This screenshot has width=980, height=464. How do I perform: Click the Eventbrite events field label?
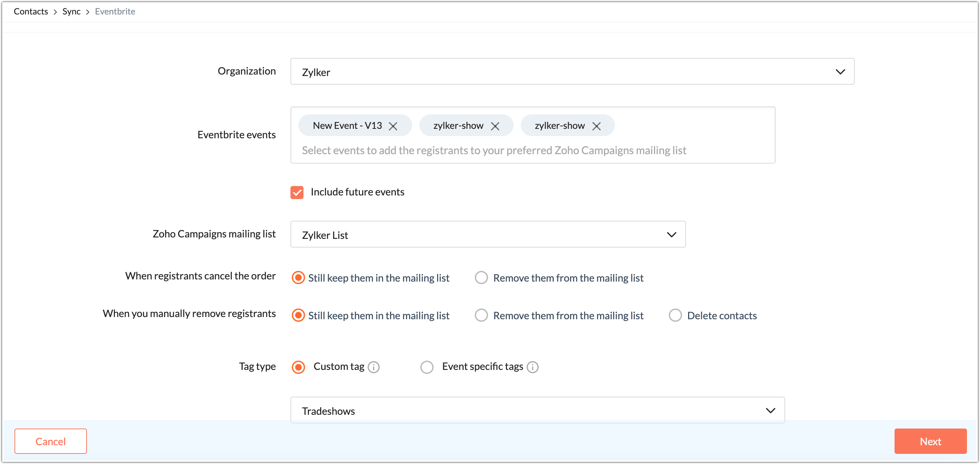(x=236, y=135)
